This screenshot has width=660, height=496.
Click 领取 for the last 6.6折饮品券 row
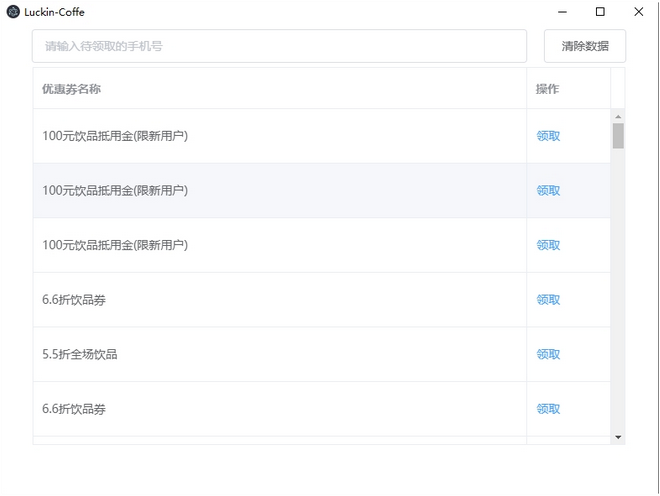(548, 408)
